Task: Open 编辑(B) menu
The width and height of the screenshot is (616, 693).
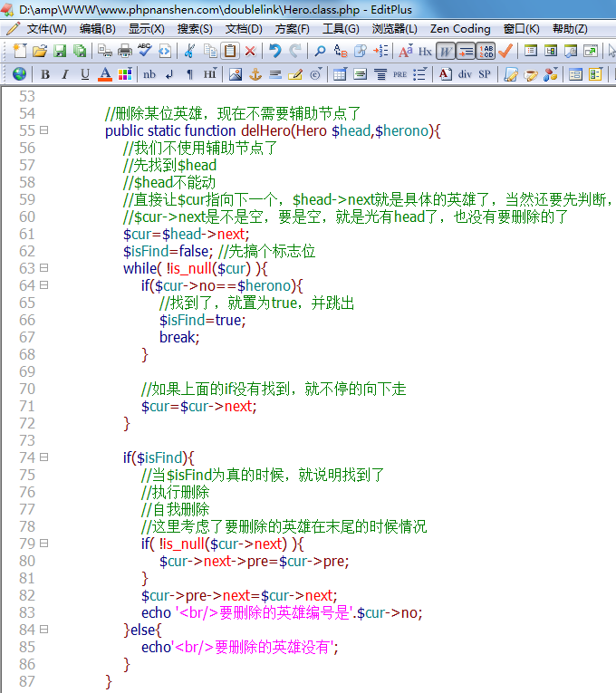Action: 98,29
